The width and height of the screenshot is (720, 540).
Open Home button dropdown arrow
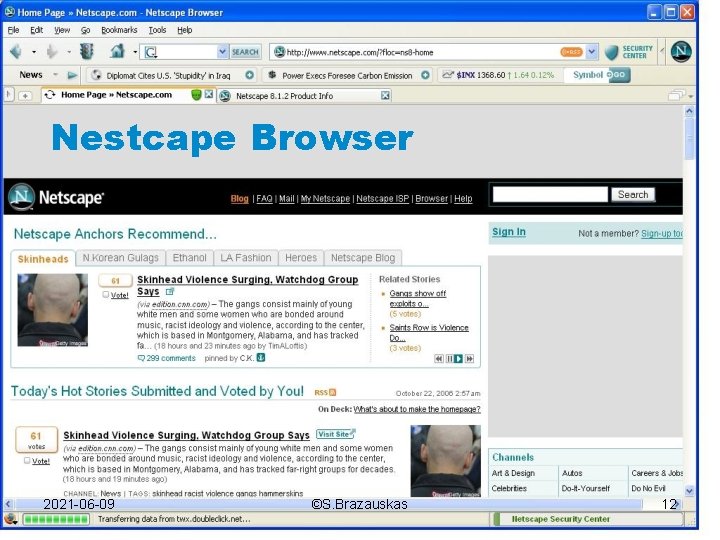coord(135,52)
